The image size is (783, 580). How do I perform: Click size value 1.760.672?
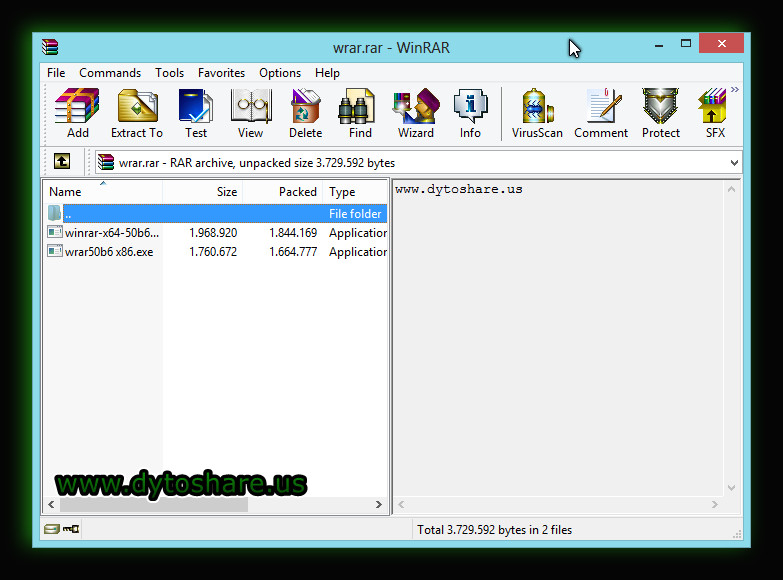pyautogui.click(x=213, y=252)
